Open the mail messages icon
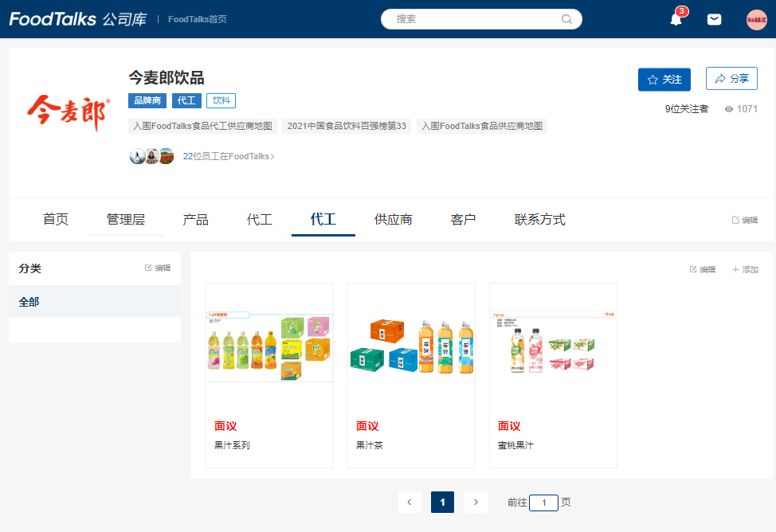This screenshot has height=532, width=776. [x=714, y=19]
